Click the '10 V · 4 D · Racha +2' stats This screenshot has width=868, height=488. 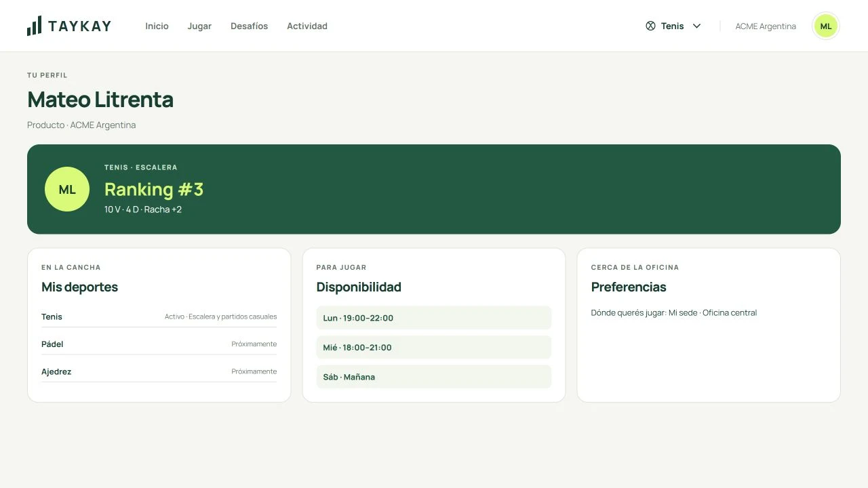tap(143, 209)
